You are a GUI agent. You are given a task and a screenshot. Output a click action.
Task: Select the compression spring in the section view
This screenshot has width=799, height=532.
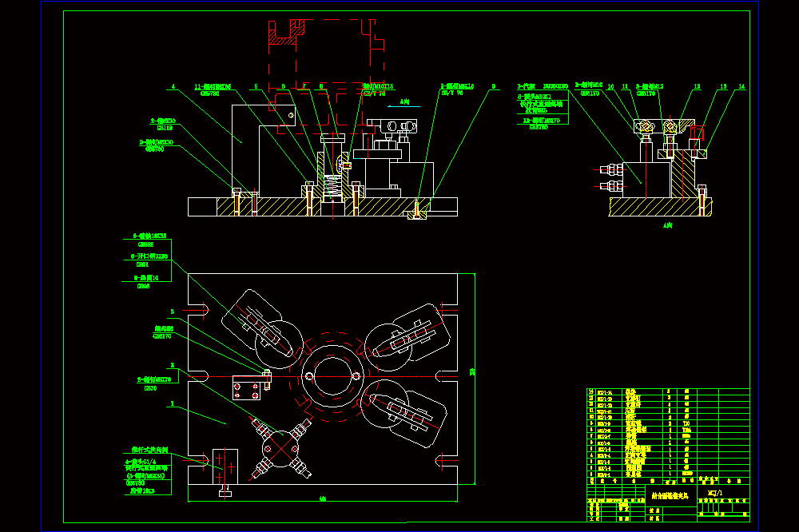coord(332,187)
